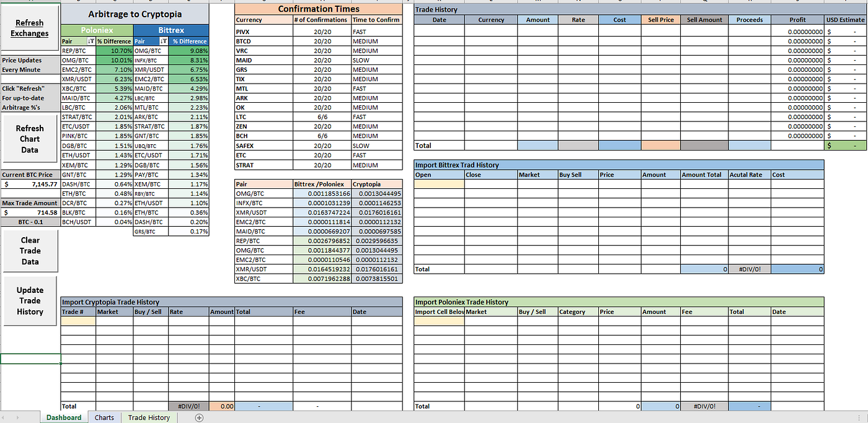
Task: Select Max Trade Amount value 714.58
Action: [x=30, y=212]
